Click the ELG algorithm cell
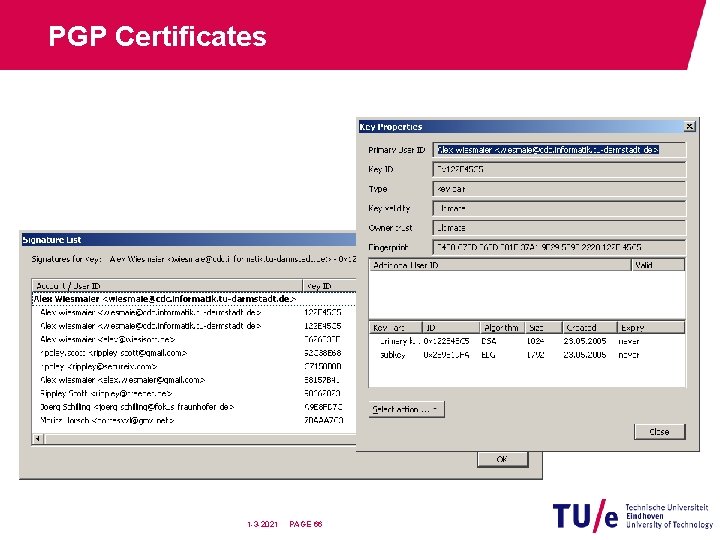The height and width of the screenshot is (540, 720). [x=489, y=355]
